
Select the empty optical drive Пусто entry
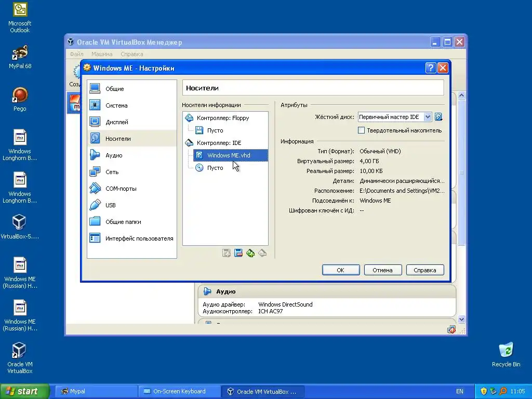[209, 168]
